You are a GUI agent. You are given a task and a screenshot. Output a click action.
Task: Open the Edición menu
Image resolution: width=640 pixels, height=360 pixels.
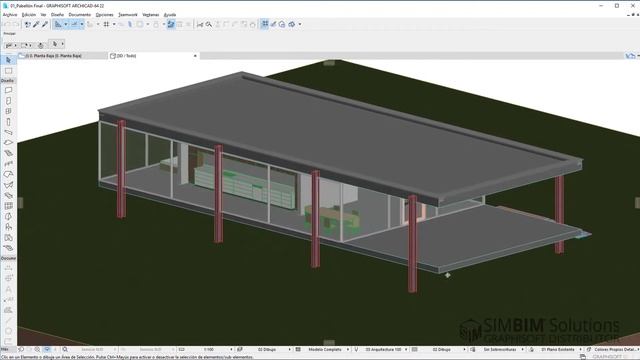point(29,15)
